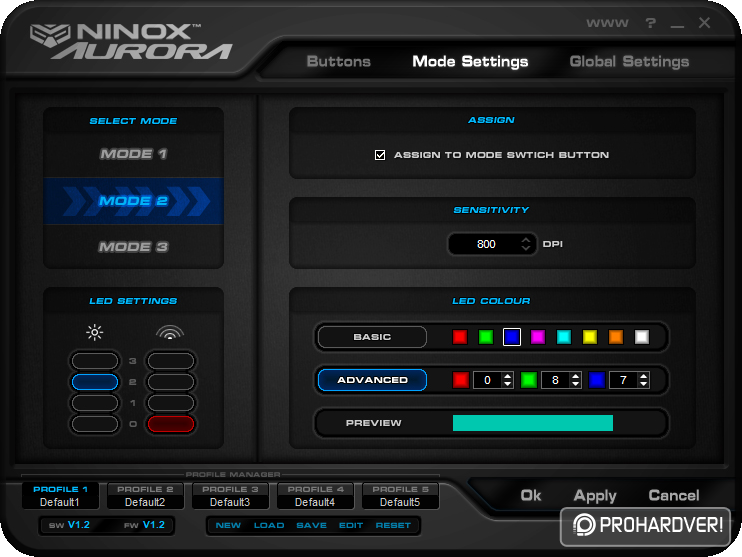742x557 pixels.
Task: Decrease the DPI sensitivity value
Action: click(x=526, y=248)
